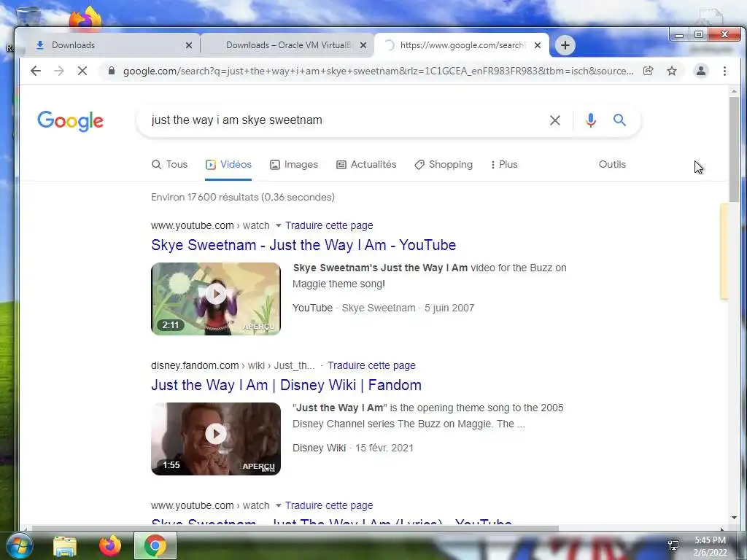Select the Actualités search filter
The height and width of the screenshot is (560, 747).
pos(366,164)
